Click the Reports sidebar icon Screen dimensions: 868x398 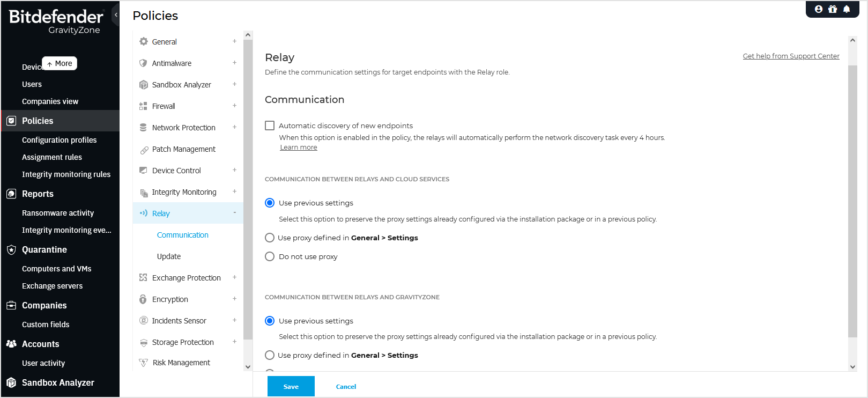coord(11,194)
